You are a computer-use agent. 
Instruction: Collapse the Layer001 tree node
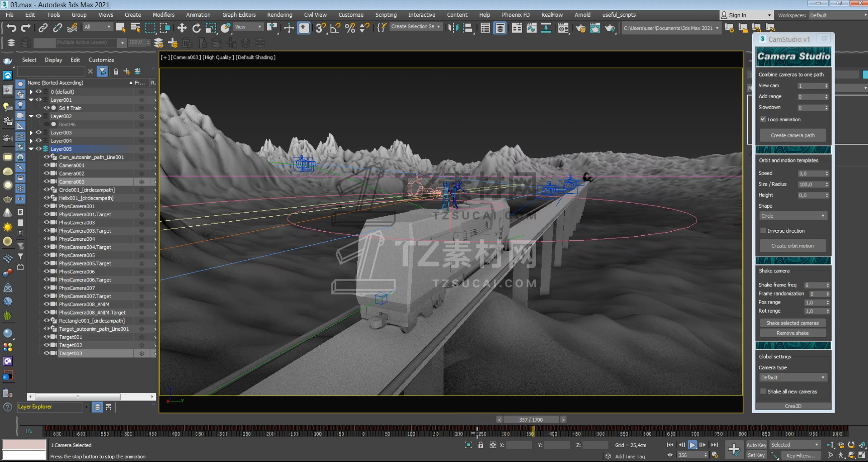pyautogui.click(x=31, y=100)
